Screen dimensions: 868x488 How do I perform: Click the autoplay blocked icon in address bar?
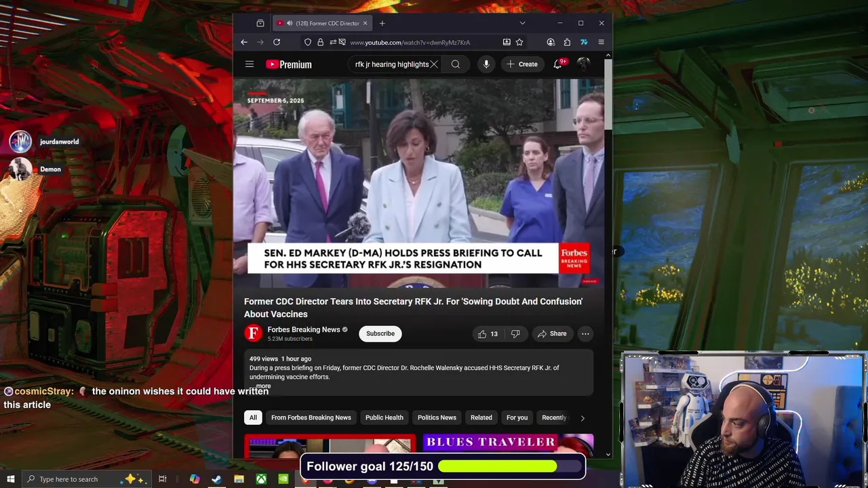(x=342, y=42)
